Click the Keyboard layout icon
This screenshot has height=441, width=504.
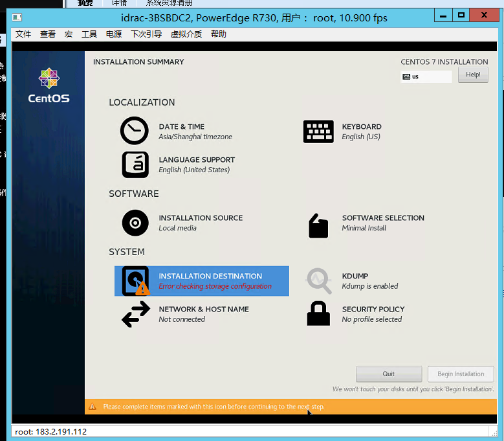tap(318, 131)
